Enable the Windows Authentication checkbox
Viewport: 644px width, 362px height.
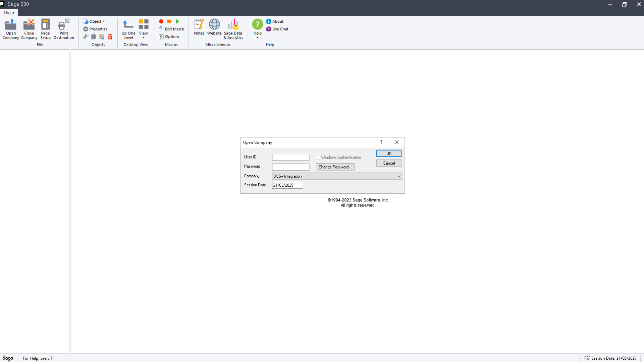(x=318, y=157)
